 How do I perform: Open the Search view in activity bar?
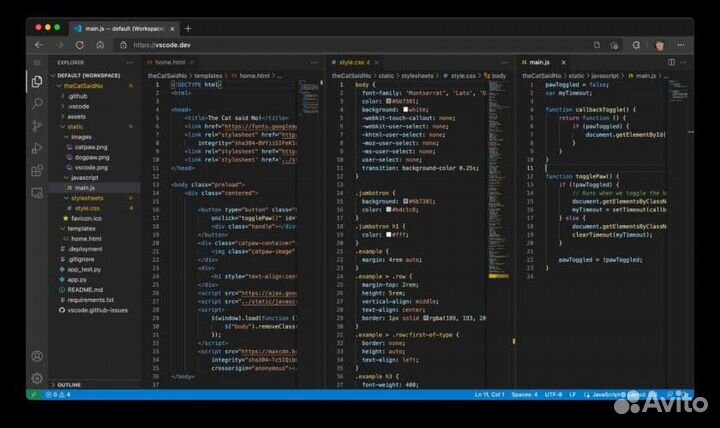pyautogui.click(x=37, y=103)
